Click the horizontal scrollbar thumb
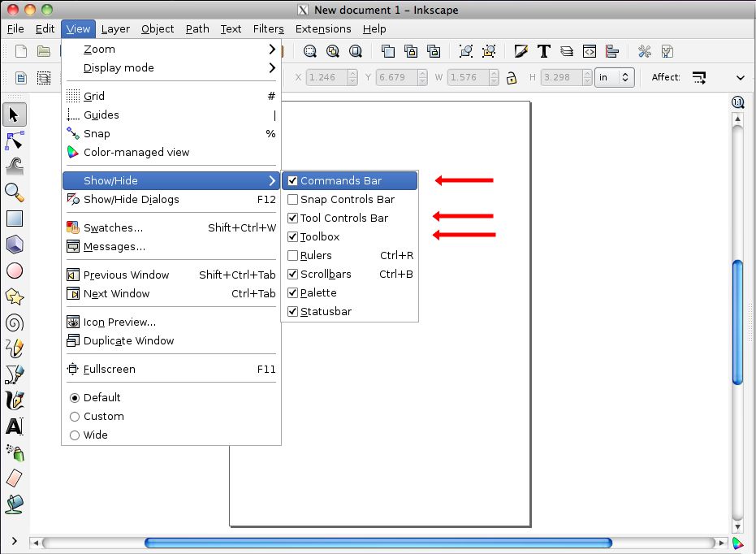 point(378,543)
